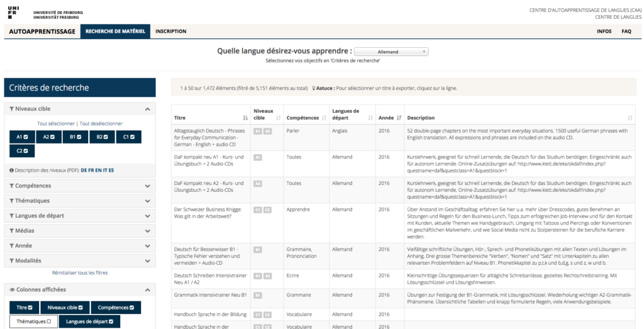Open IT level description PDF
The height and width of the screenshot is (329, 644).
pos(104,170)
